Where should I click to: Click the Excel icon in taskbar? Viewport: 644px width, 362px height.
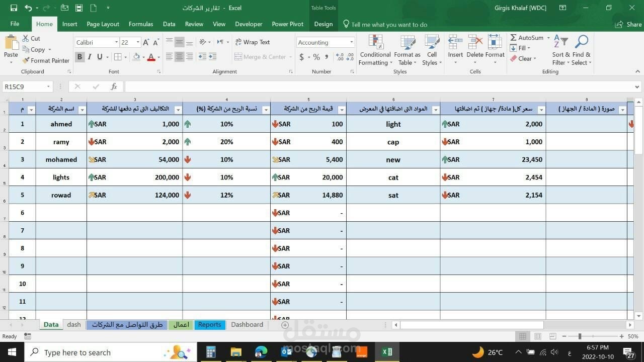tap(387, 352)
